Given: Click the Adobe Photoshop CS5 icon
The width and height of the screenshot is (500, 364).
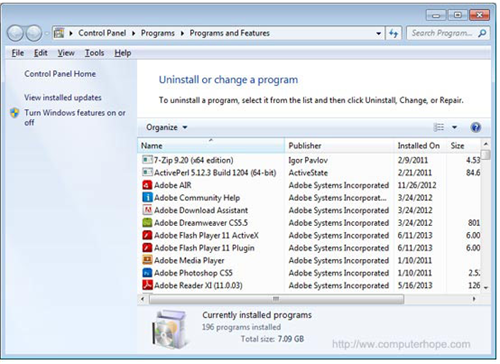Looking at the screenshot, I should click(147, 273).
